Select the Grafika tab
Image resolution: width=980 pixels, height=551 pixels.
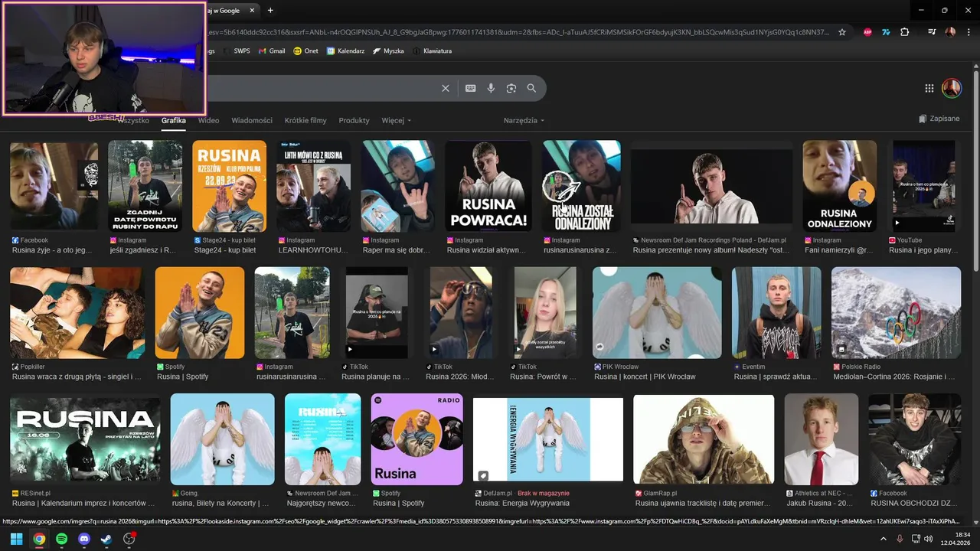[x=173, y=120]
